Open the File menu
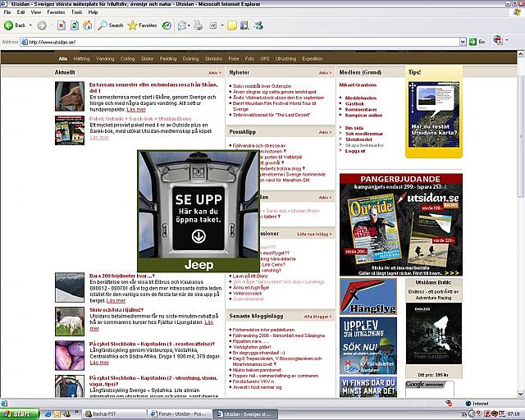The height and width of the screenshot is (420, 525). pos(7,12)
